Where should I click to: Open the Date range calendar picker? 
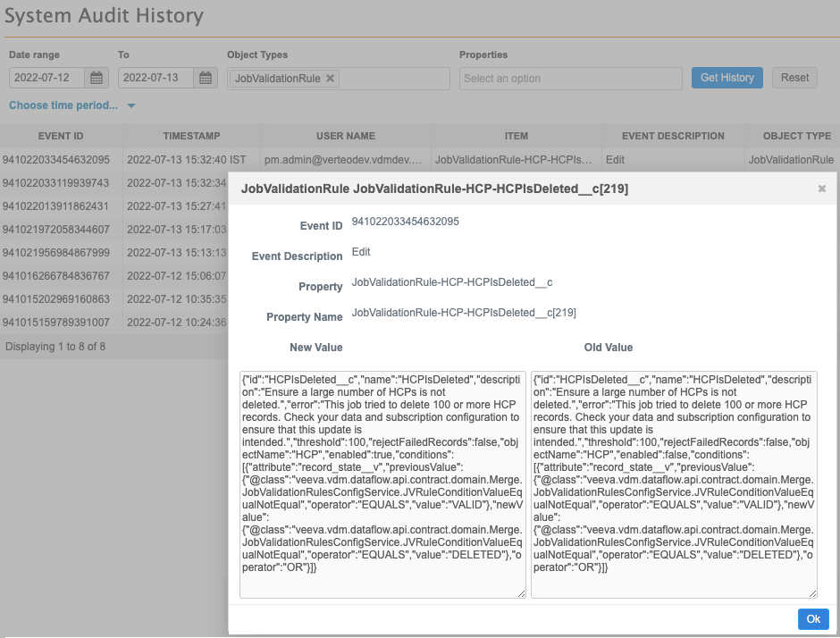click(x=97, y=79)
